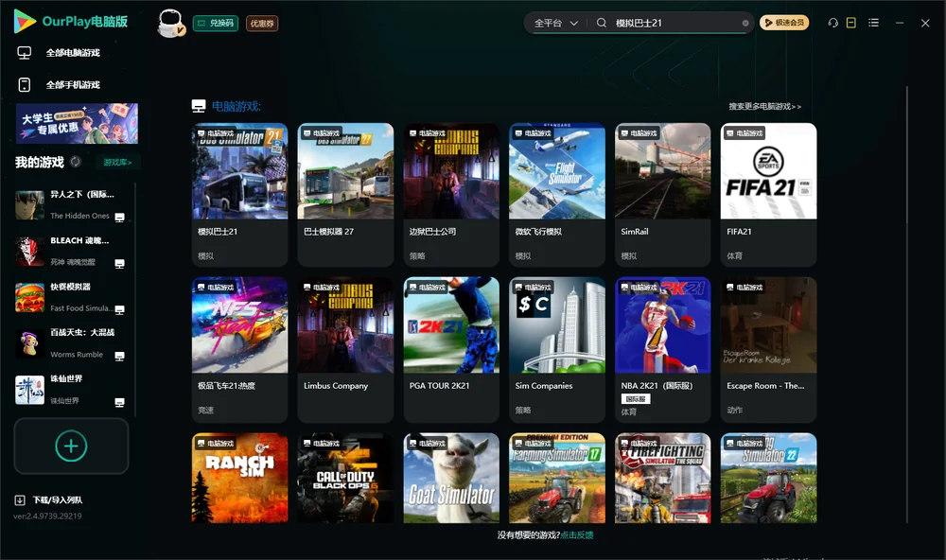This screenshot has height=560, width=946.
Task: Click the PC icon on the 死神 魂魄觉醒 row
Action: [120, 264]
